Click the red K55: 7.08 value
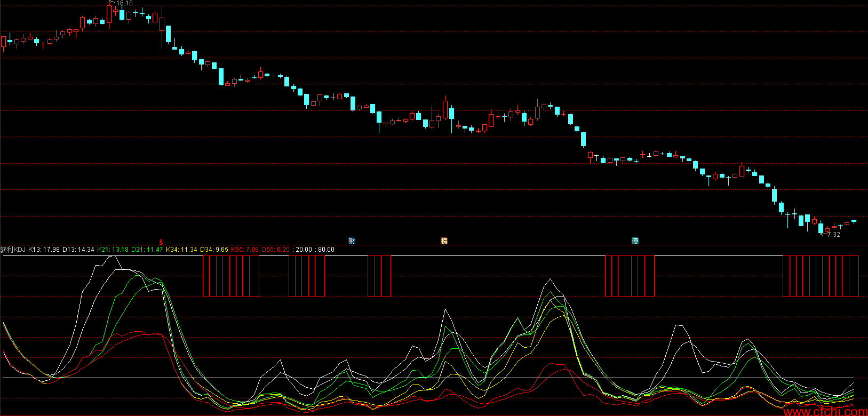 click(245, 250)
